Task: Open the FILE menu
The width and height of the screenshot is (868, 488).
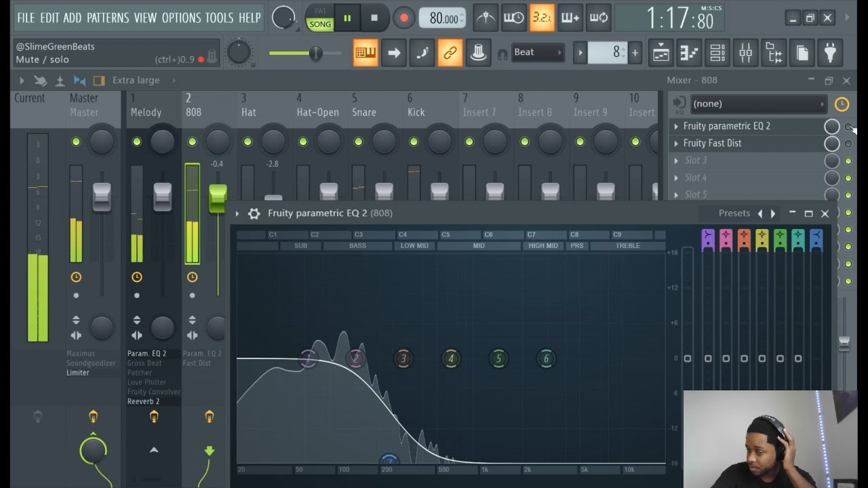Action: (26, 18)
